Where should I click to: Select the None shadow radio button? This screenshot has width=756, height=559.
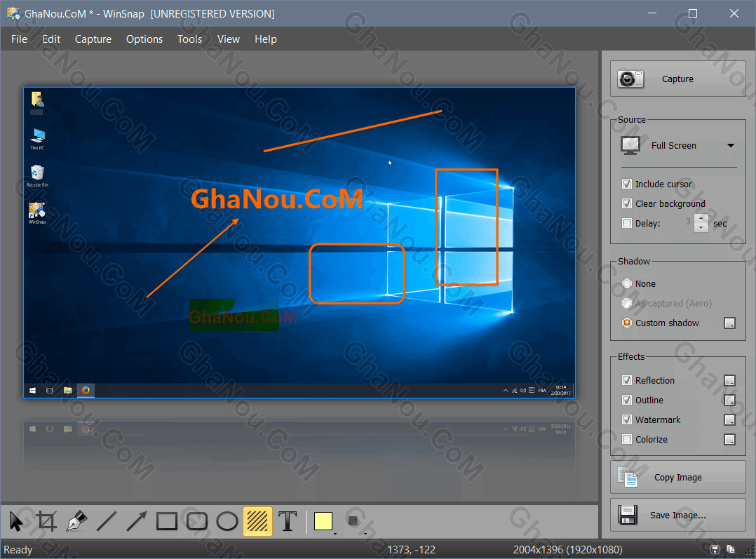627,283
